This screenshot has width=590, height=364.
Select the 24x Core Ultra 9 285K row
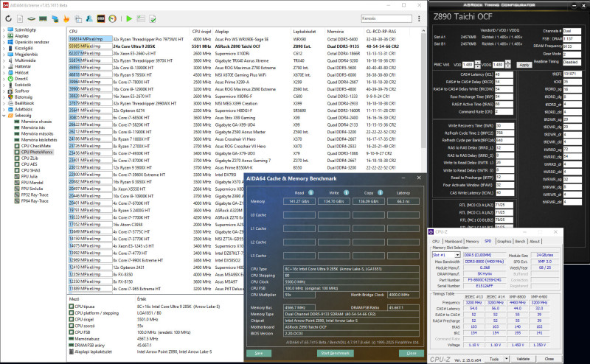coord(245,46)
